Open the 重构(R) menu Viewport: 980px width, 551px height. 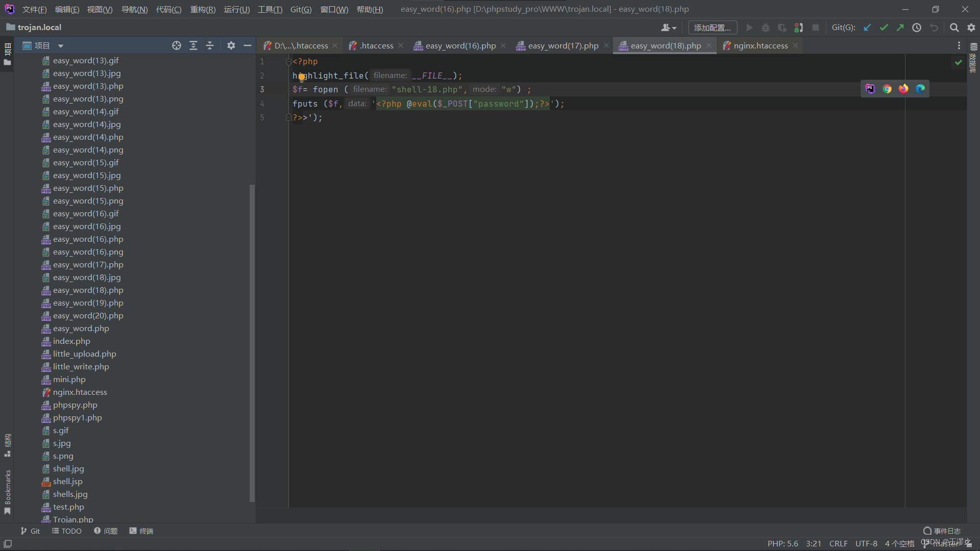point(203,9)
